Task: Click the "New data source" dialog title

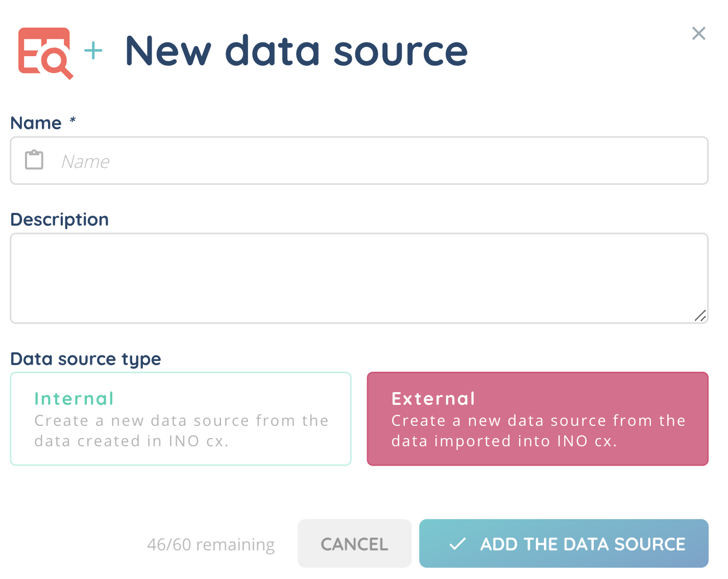Action: pos(296,51)
